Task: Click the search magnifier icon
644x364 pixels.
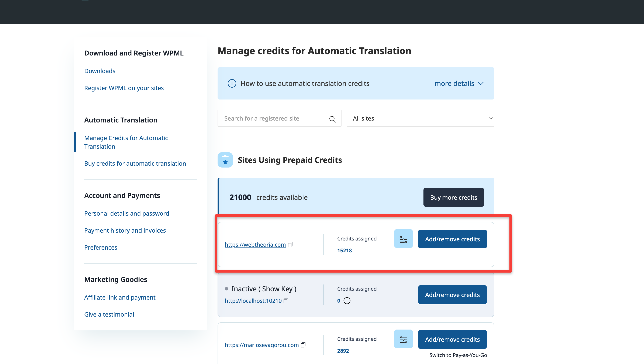Action: tap(332, 119)
